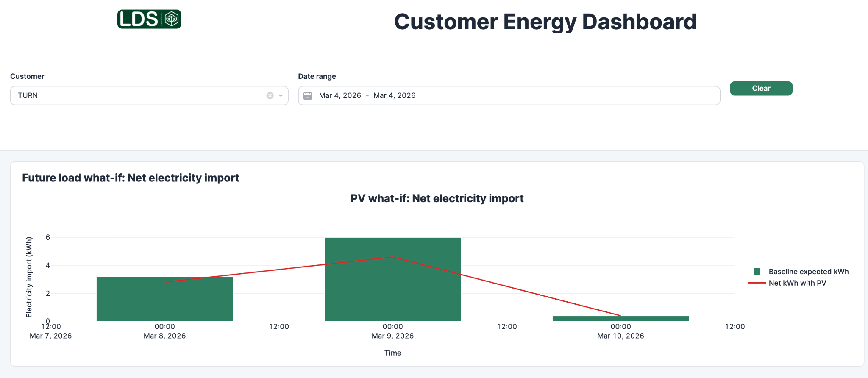The height and width of the screenshot is (378, 868).
Task: Expand the Customer dropdown chevron
Action: (281, 96)
